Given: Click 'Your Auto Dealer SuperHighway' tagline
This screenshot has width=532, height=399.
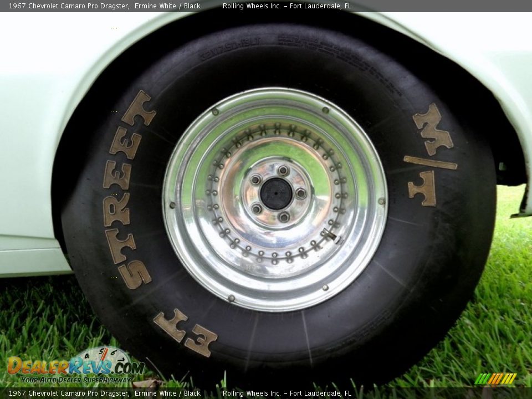Looking at the screenshot, I should point(76,380).
